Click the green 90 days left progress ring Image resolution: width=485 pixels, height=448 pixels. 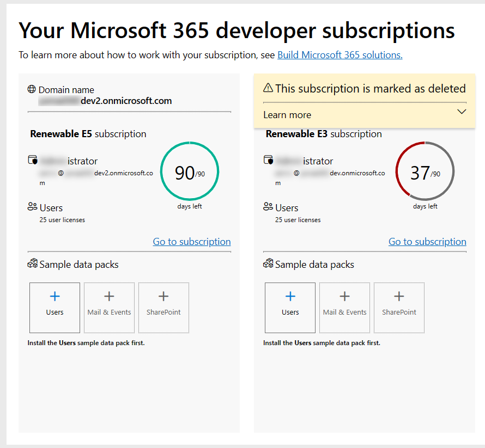[190, 171]
